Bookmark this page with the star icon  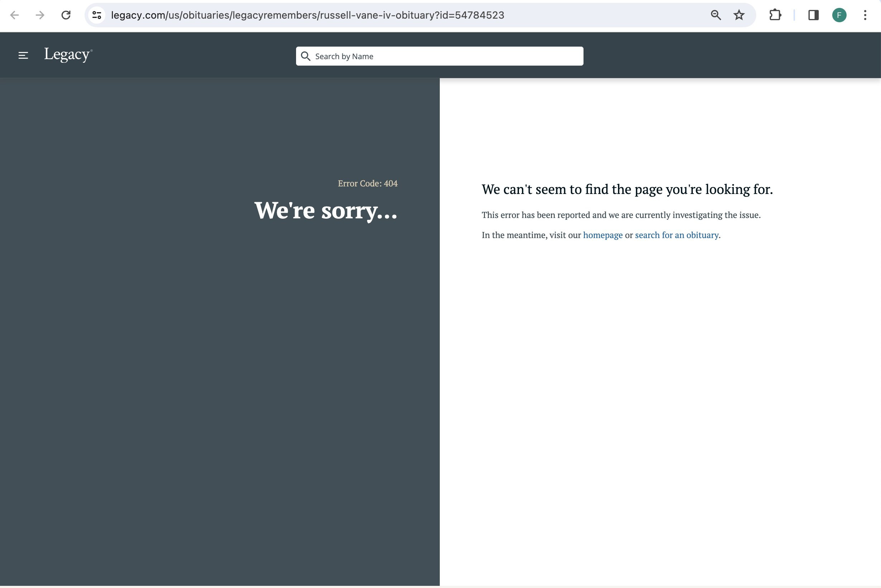click(739, 15)
